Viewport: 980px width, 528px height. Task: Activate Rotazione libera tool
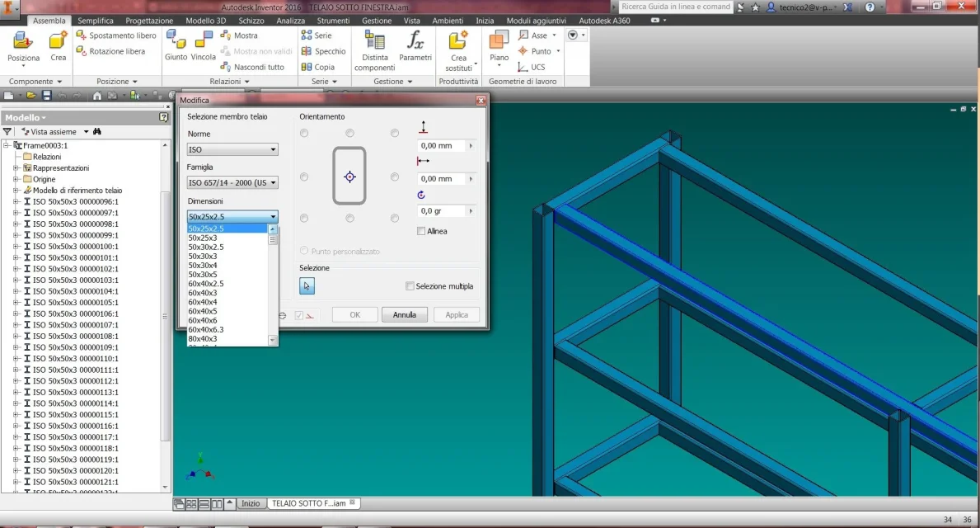(x=110, y=51)
